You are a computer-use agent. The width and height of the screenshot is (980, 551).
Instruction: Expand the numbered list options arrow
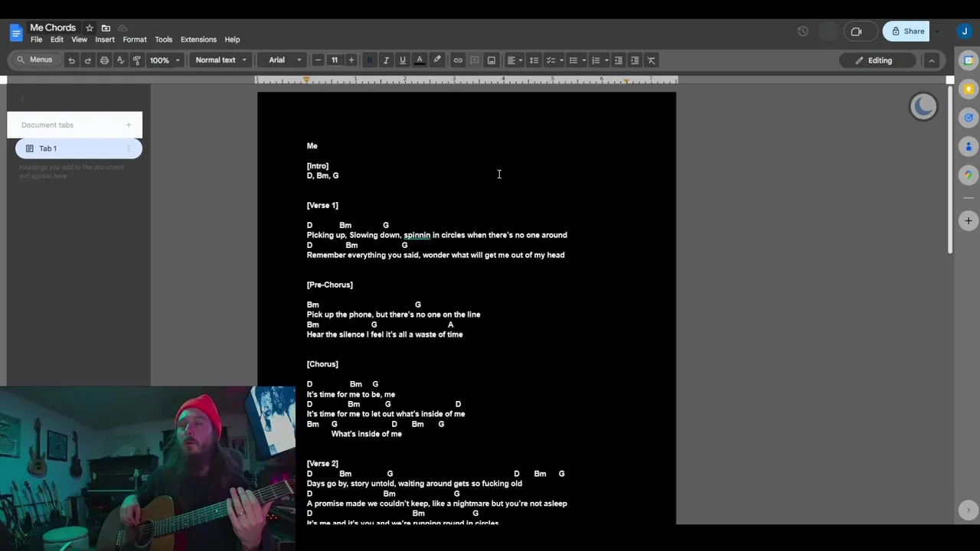pyautogui.click(x=606, y=60)
